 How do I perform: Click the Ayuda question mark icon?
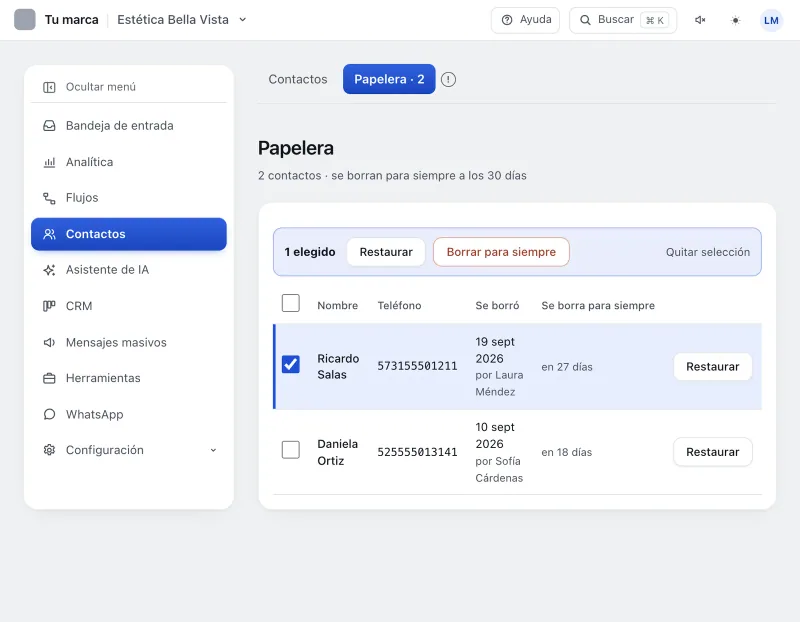tap(507, 20)
